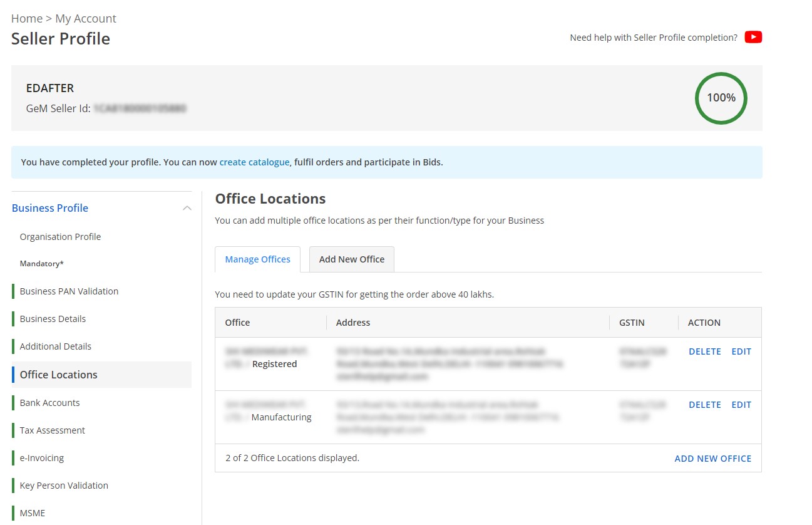The height and width of the screenshot is (525, 812).
Task: Go to Key Person Validation
Action: coord(64,486)
